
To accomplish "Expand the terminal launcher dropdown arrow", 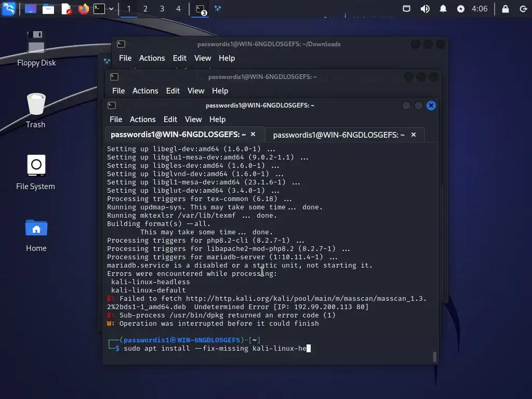I will pos(111,9).
